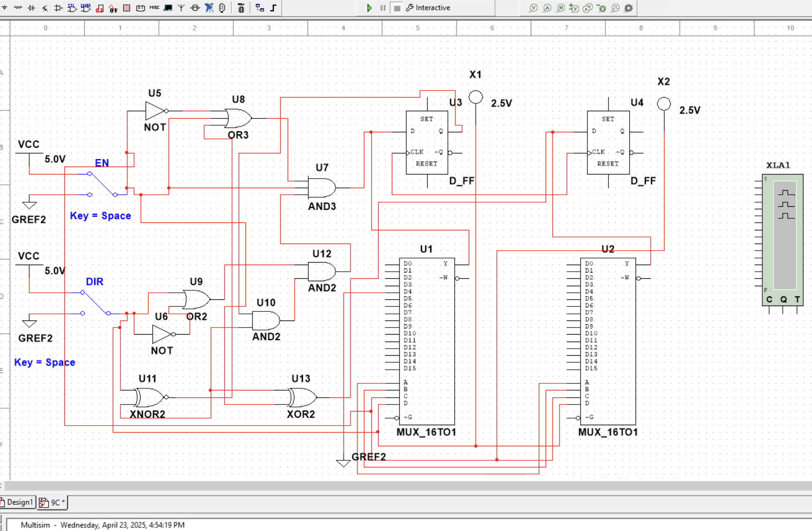Screen dimensions: 812x531
Task: Place a transistor component
Action: (45, 8)
